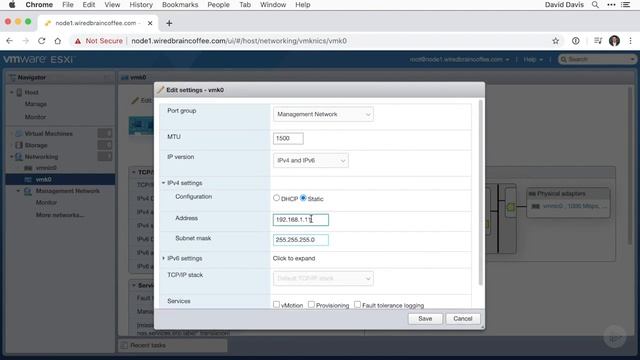Screen dimensions: 640x360
Task: Click the Edit pencil icon behind dialog
Action: coord(135,100)
